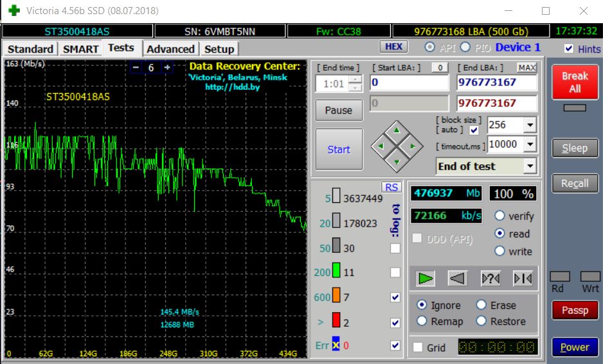The width and height of the screenshot is (603, 364).
Task: Select the verify test mode
Action: [500, 216]
